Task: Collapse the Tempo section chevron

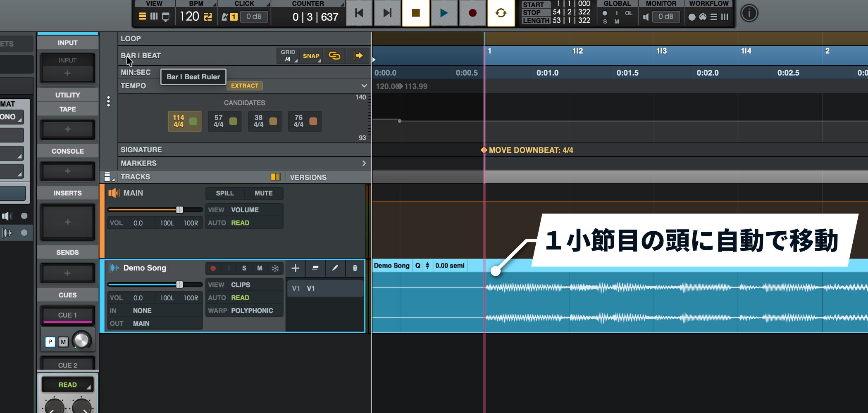Action: click(364, 86)
